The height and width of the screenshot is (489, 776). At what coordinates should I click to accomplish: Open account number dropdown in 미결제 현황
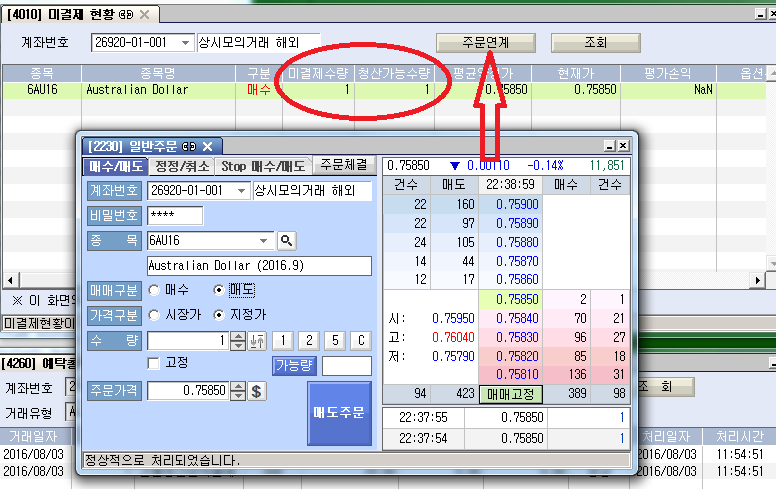point(185,43)
